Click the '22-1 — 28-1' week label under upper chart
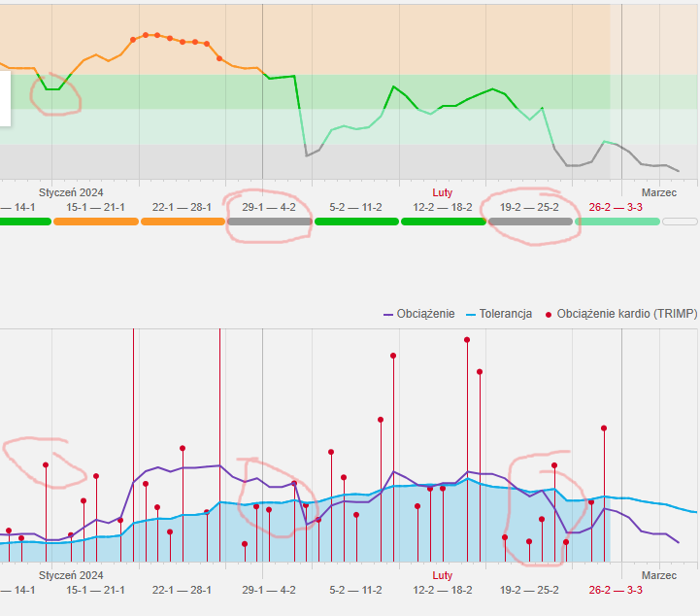 182,207
